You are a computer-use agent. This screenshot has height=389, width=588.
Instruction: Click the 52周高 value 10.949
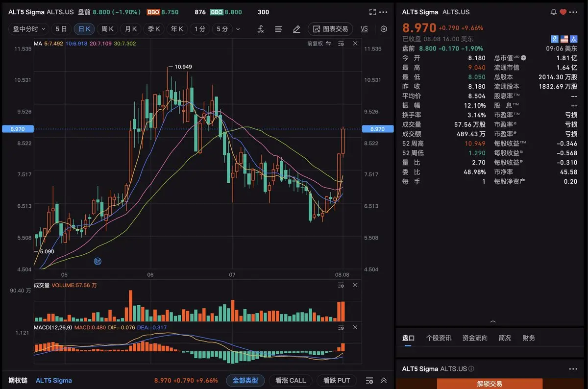[475, 144]
